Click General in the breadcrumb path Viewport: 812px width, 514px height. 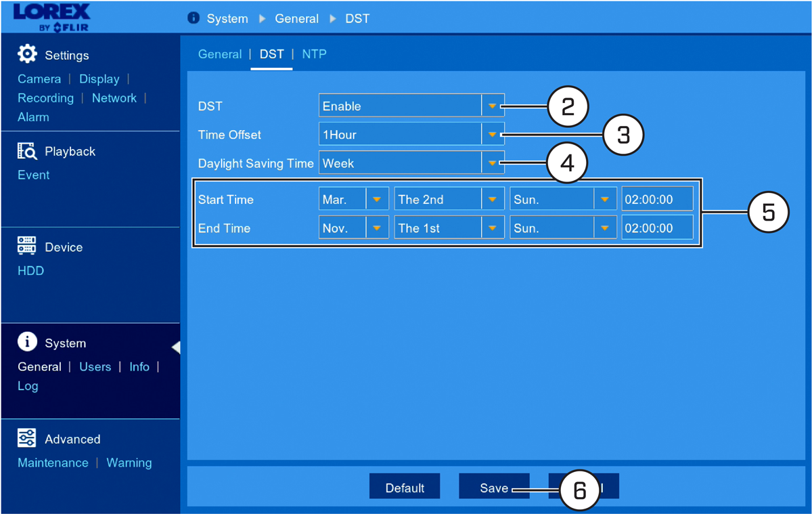click(296, 19)
